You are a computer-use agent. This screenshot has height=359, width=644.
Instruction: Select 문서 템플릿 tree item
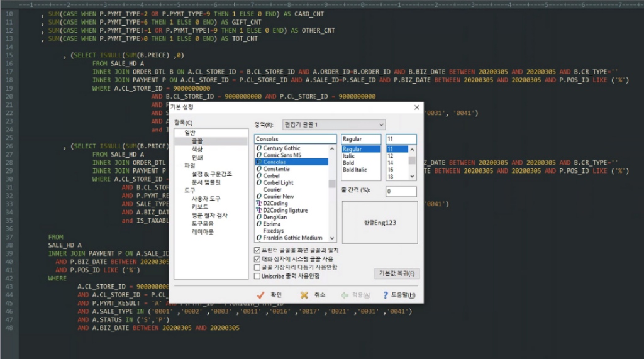click(206, 182)
